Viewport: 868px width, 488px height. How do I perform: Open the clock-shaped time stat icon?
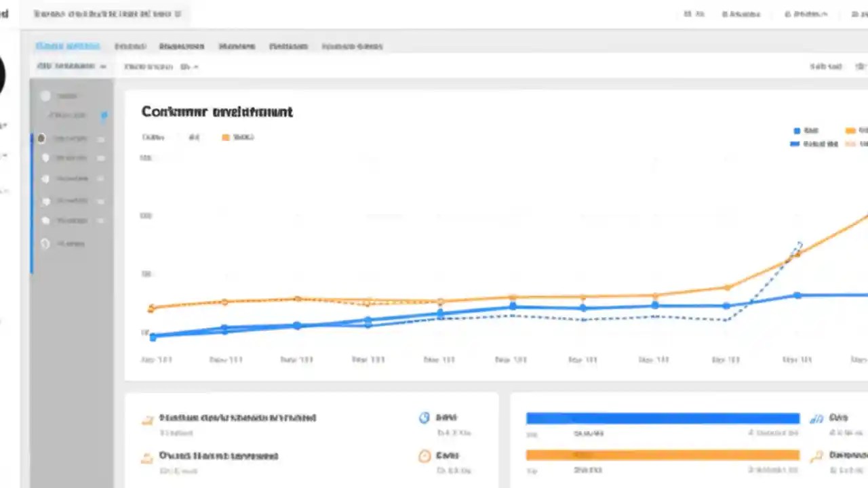424,418
